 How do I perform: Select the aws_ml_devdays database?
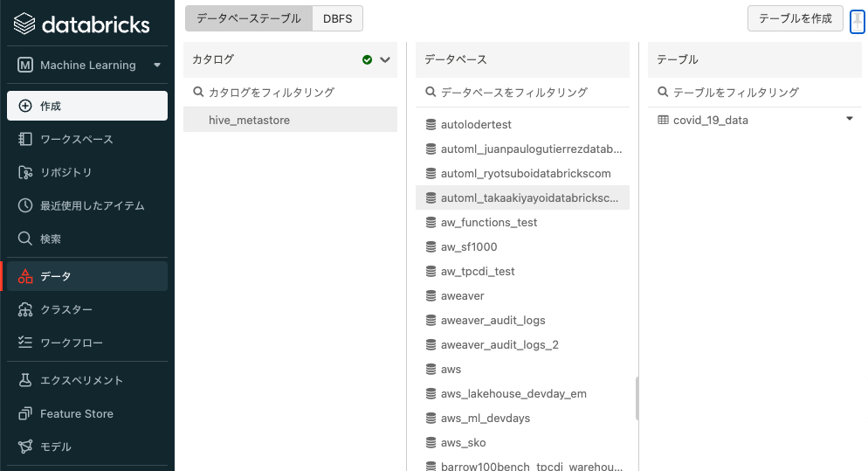point(522,418)
